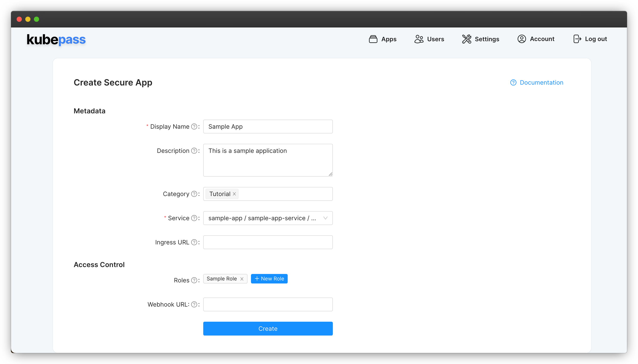Screen dimensions: 638x364
Task: Click the Create button to submit
Action: (268, 329)
